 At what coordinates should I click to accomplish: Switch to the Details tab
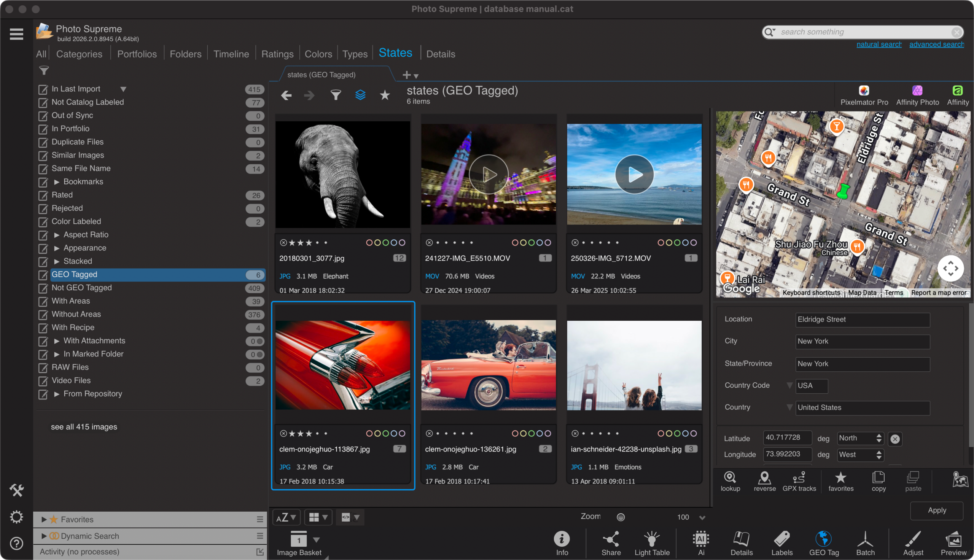441,54
